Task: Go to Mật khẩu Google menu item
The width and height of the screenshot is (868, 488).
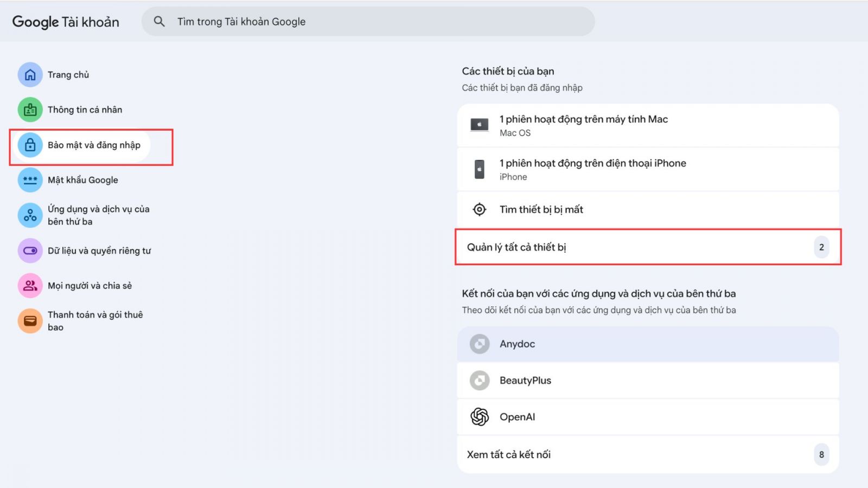Action: point(83,180)
